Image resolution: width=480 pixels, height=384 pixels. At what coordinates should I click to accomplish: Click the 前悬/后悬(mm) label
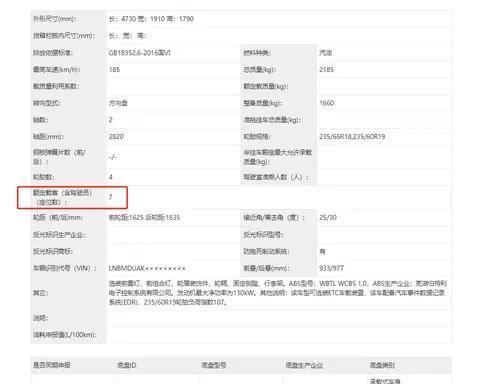pos(266,268)
